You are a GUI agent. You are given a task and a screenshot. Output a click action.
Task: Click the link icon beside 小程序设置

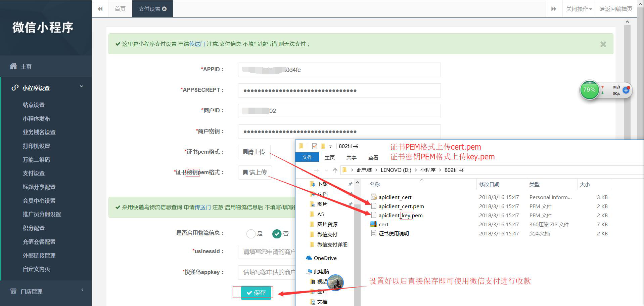tap(15, 88)
